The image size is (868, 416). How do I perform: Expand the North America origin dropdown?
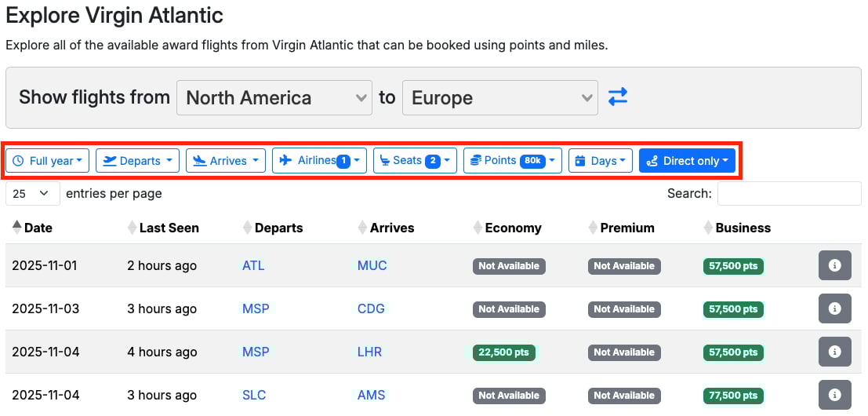(x=274, y=98)
